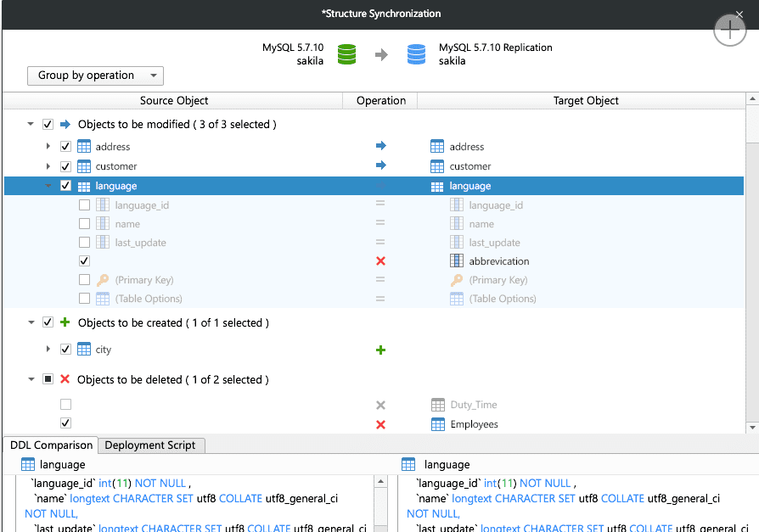Viewport: 759px width, 532px height.
Task: Click the Primary Key icon under language
Action: tap(102, 279)
